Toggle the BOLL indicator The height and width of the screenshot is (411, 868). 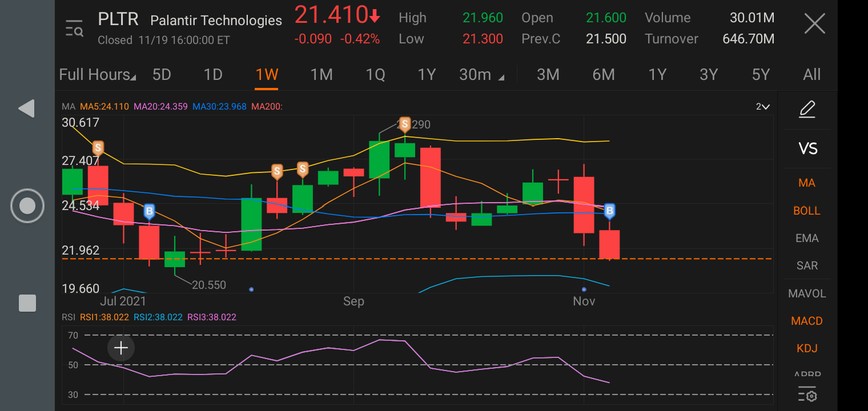pos(807,211)
